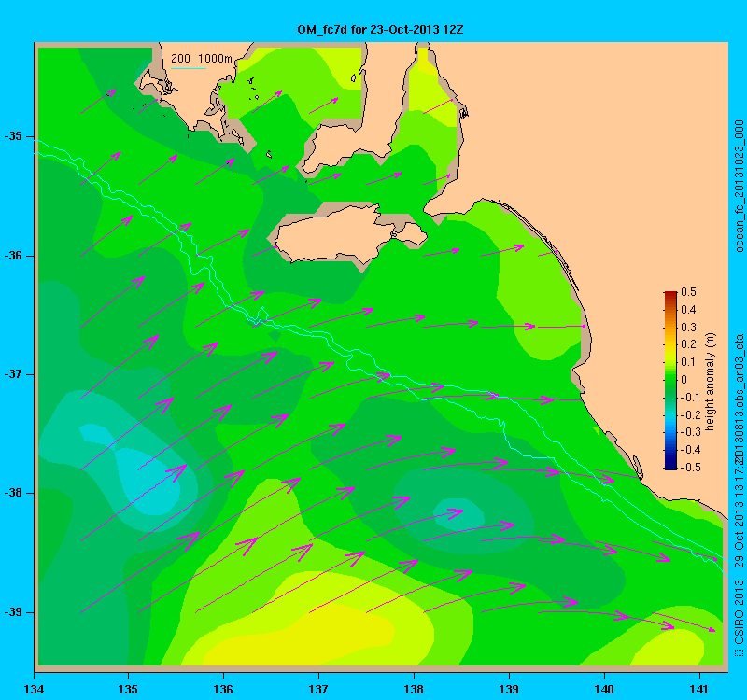Viewport: 747px width, 700px height.
Task: Click the 0.4 value on color scale
Action: 688,310
